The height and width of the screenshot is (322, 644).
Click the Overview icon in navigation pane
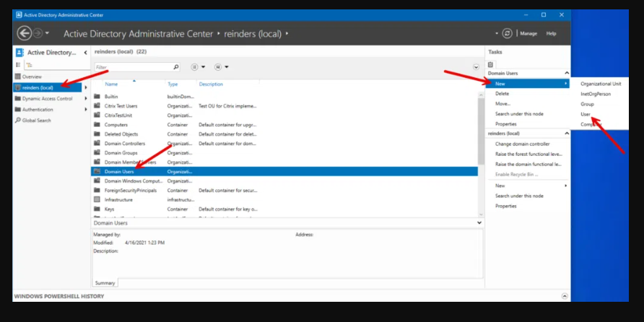pos(17,77)
